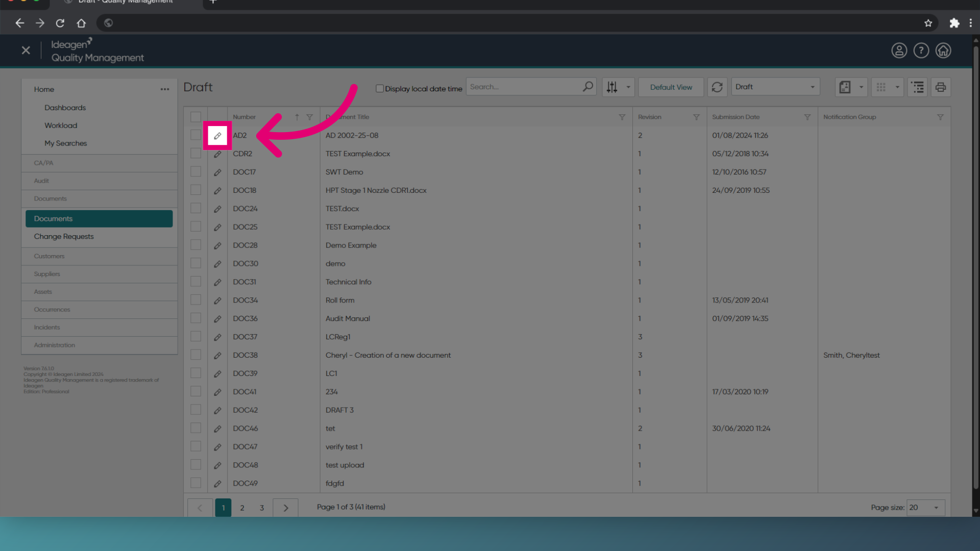The height and width of the screenshot is (551, 980).
Task: Go to next page arrow
Action: click(286, 508)
